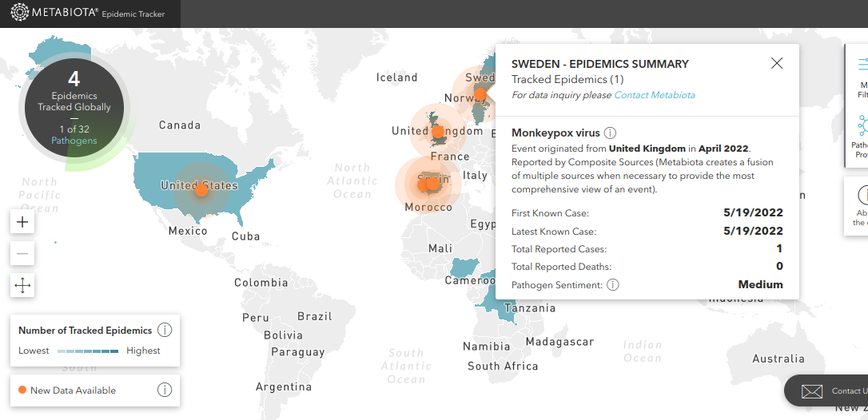Zoom in on the map
Image resolution: width=868 pixels, height=420 pixels.
(22, 223)
